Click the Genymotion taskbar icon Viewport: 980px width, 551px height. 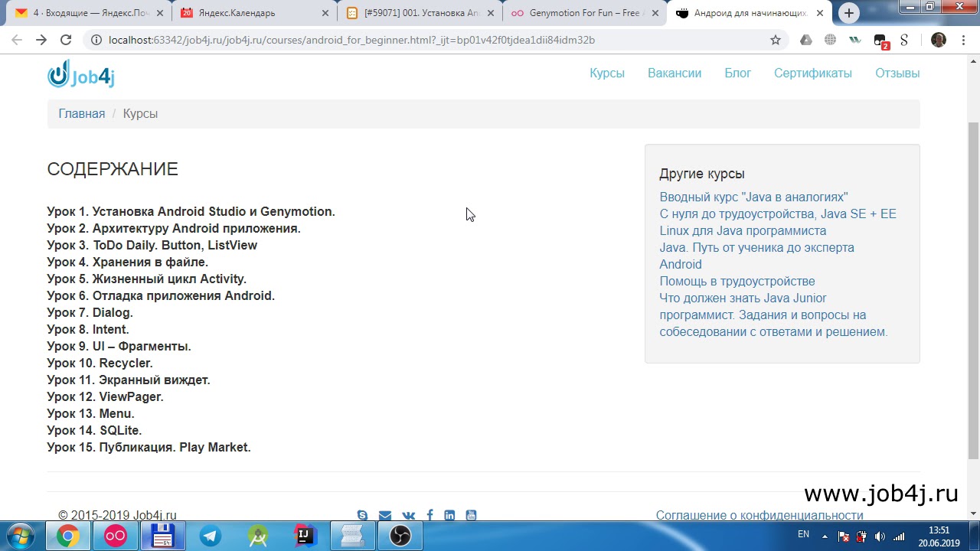click(x=116, y=536)
